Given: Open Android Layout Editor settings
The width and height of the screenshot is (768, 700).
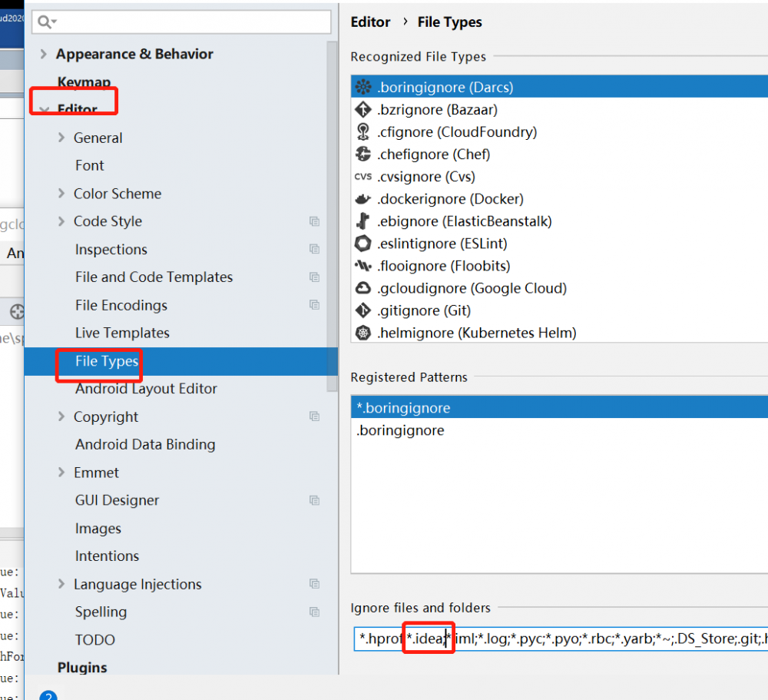Looking at the screenshot, I should (x=146, y=388).
